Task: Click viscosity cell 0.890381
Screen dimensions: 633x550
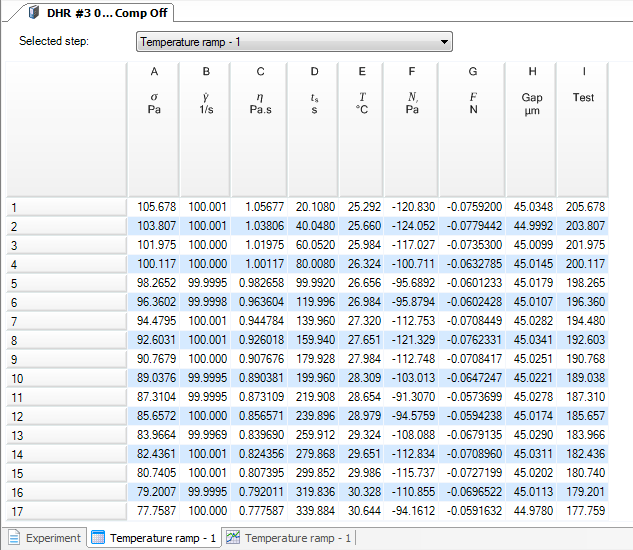Action: click(x=260, y=378)
